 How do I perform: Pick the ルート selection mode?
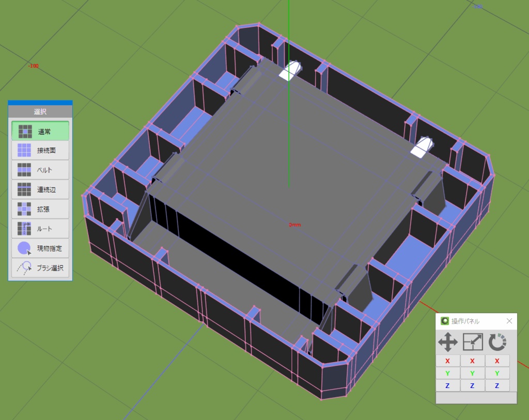[40, 229]
